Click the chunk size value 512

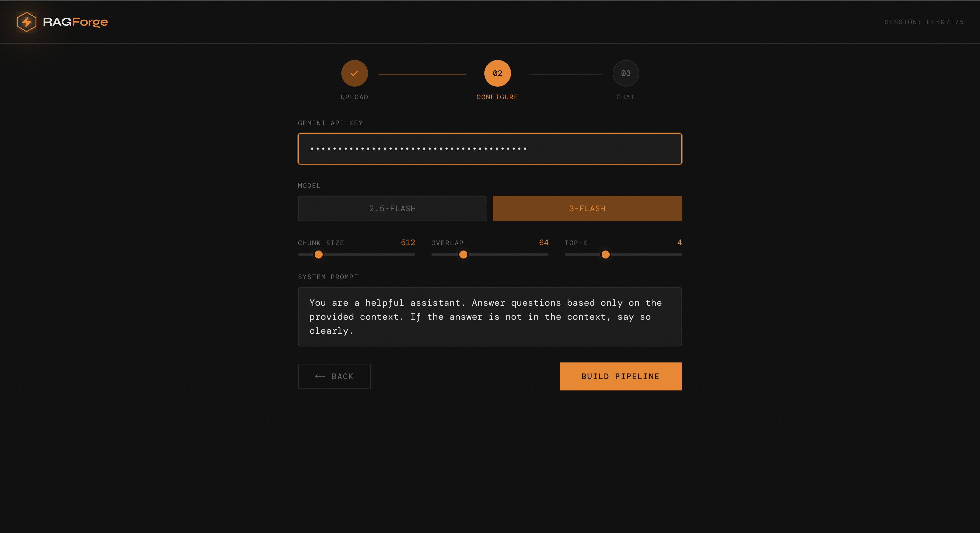pyautogui.click(x=407, y=243)
